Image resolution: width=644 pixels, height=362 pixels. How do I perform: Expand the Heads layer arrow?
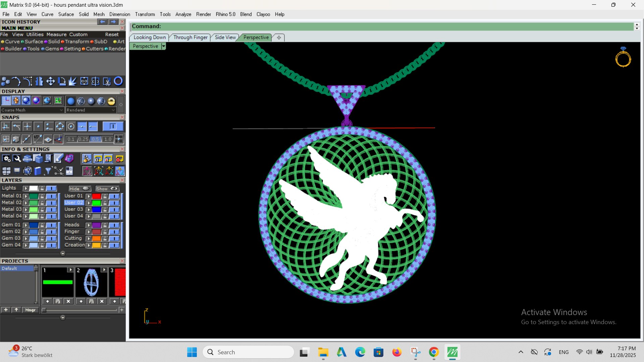[89, 225]
